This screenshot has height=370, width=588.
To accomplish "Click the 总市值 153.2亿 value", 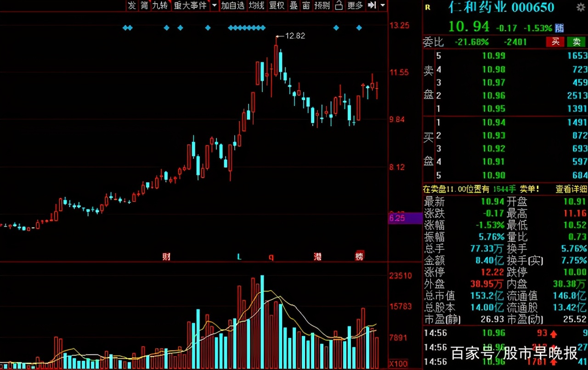I will pyautogui.click(x=487, y=296).
